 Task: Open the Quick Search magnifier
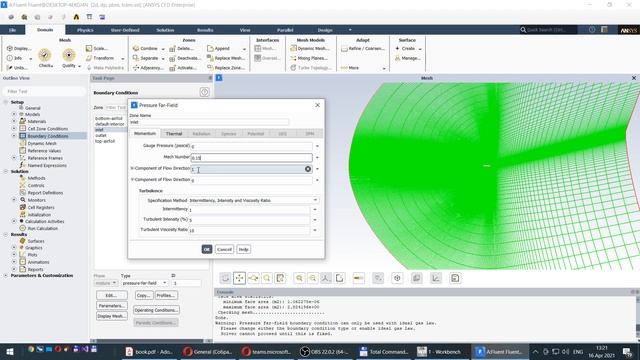click(523, 30)
